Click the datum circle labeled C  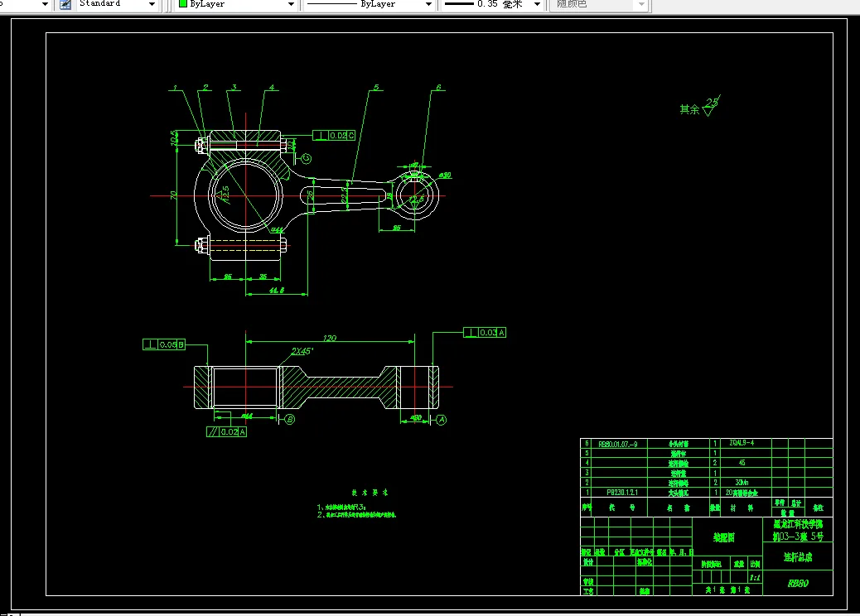(307, 158)
